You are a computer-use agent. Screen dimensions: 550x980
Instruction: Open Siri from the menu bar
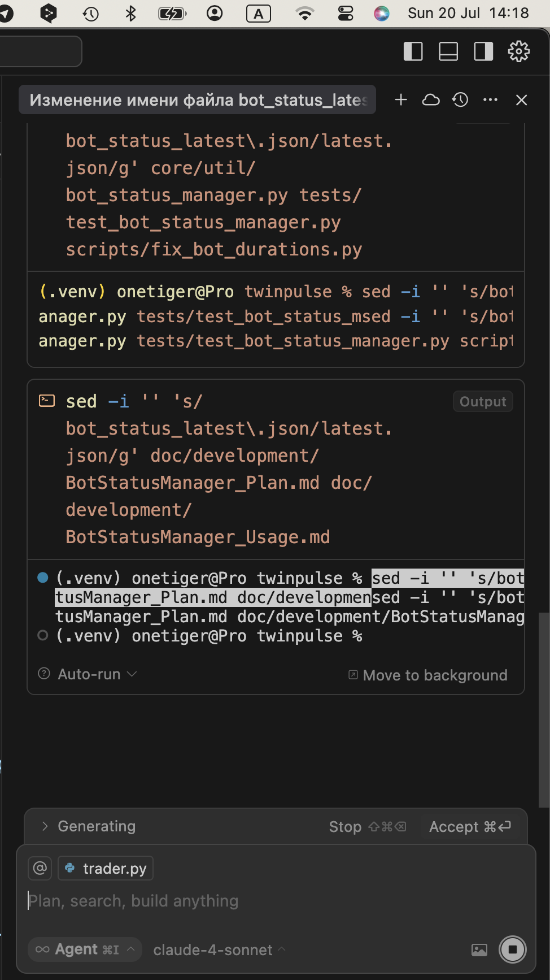tap(382, 14)
